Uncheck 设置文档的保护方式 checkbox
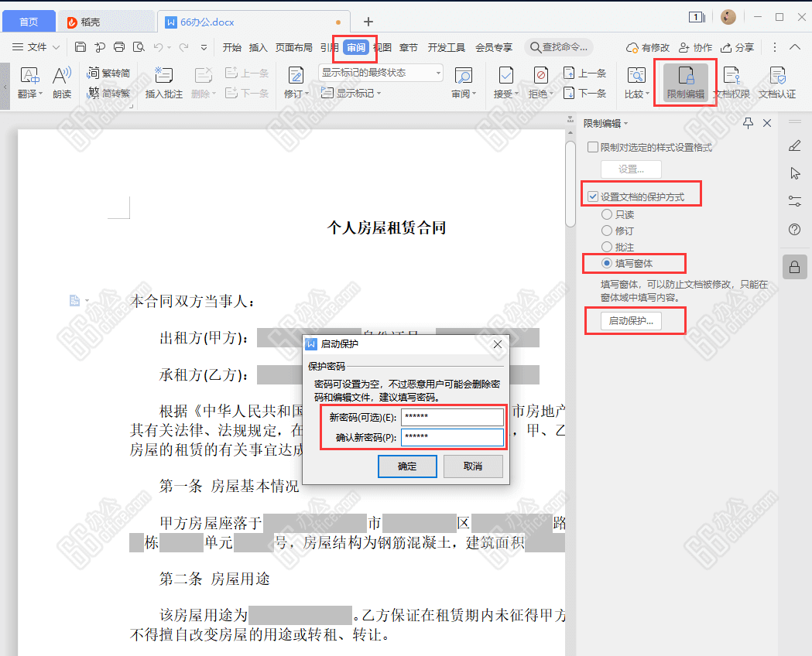Viewport: 812px width, 656px height. coord(593,197)
